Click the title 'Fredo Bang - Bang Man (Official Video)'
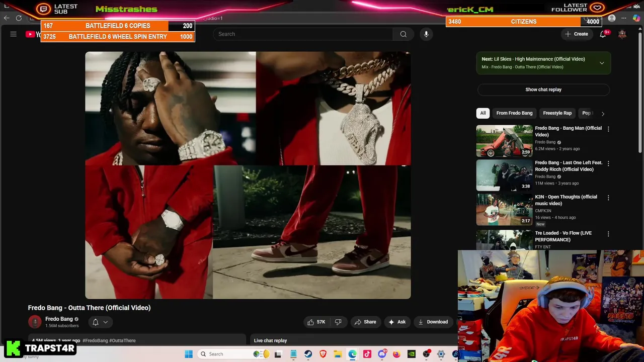 (568, 131)
